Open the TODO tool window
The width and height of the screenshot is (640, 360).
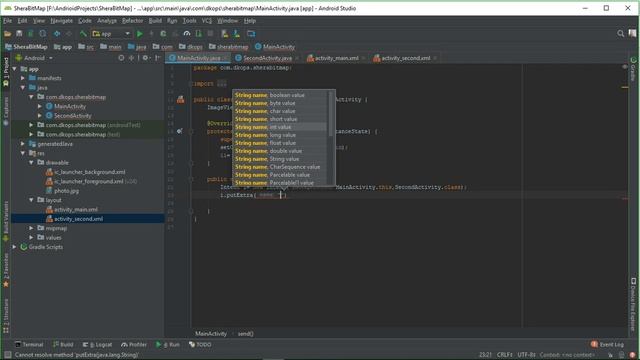(x=200, y=344)
